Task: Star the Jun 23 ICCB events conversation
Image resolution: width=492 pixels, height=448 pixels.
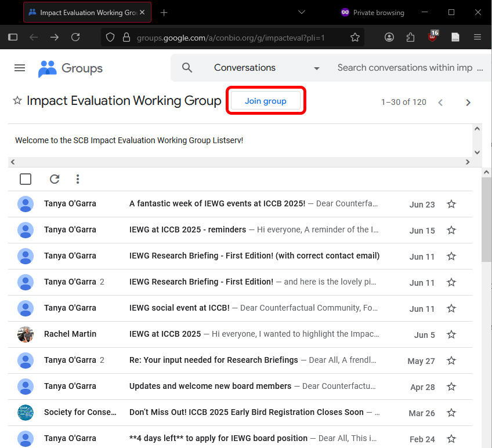Action: coord(451,204)
